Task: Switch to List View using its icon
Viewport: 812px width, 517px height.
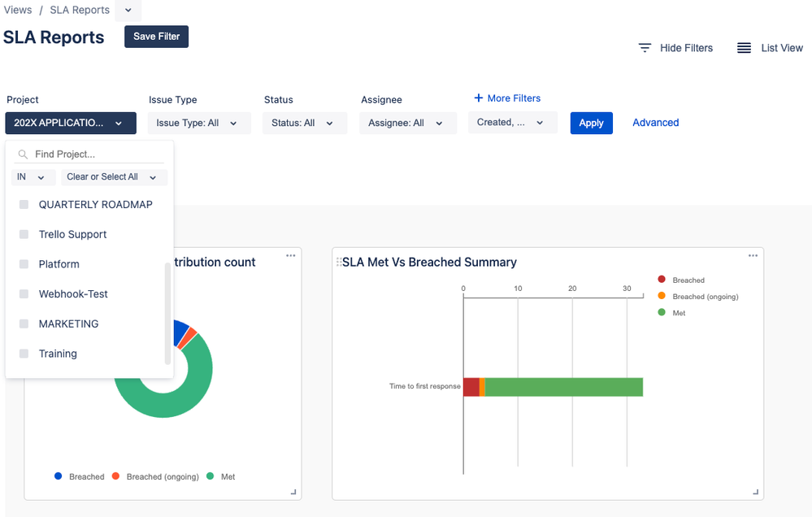Action: (x=743, y=48)
